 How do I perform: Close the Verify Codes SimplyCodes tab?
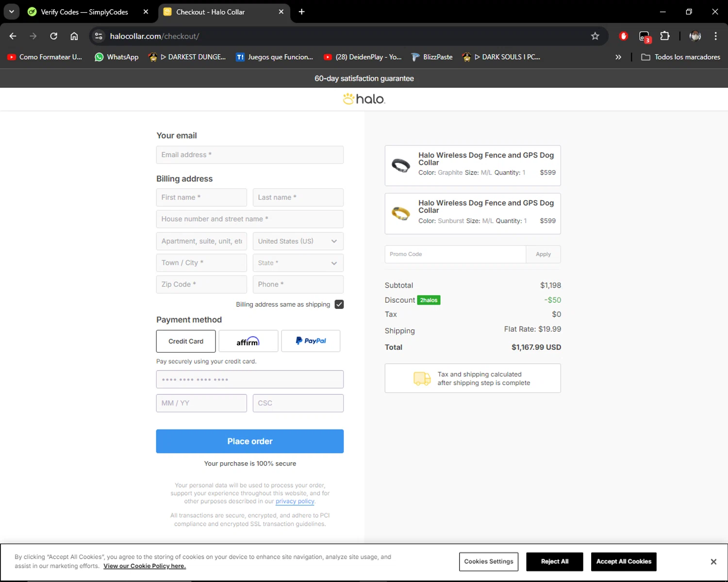point(146,12)
